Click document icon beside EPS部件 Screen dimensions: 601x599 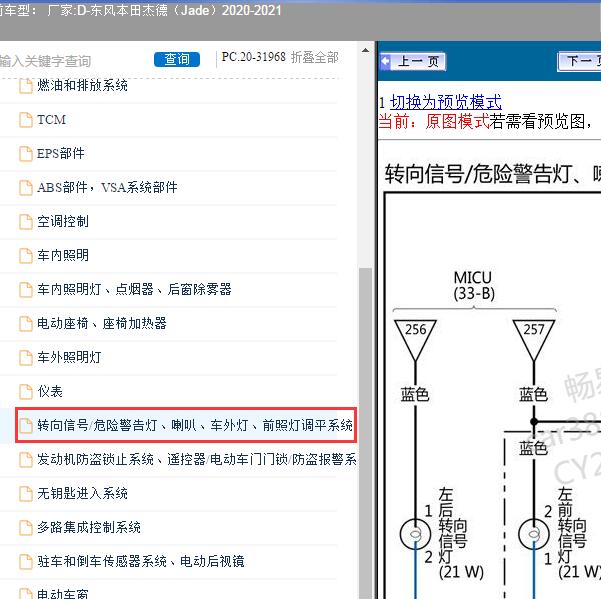tap(26, 154)
